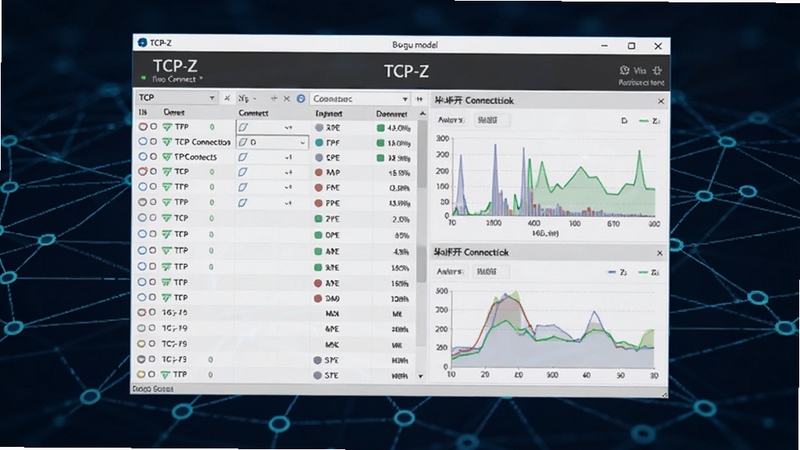This screenshot has height=450, width=800.
Task: Click the IB column header
Action: pyautogui.click(x=143, y=112)
